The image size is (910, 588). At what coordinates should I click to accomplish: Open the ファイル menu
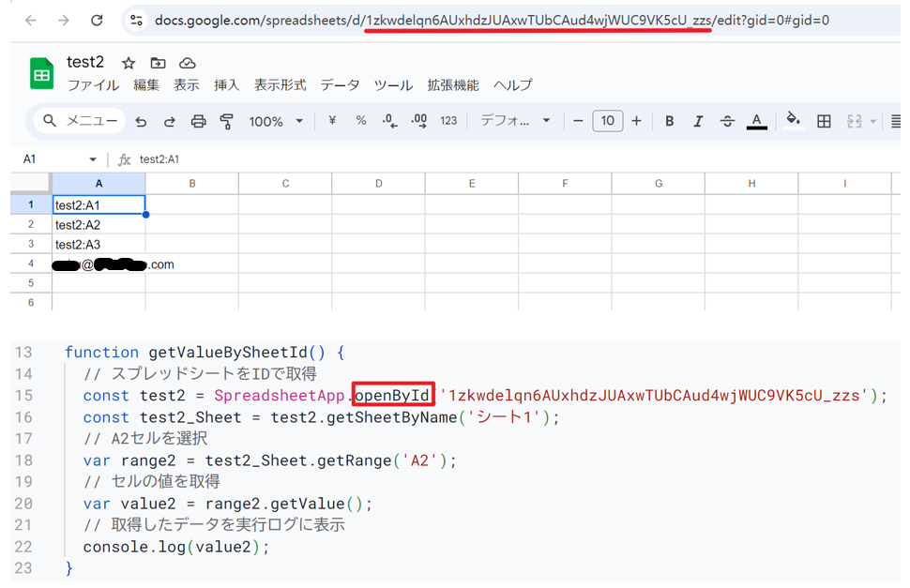[x=94, y=85]
